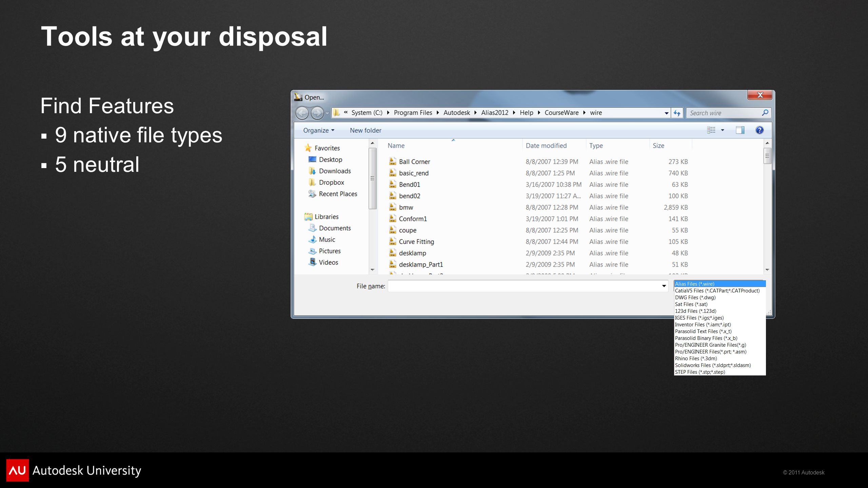Screen dimensions: 868x488
Task: Select 123d Files (*.123d) option
Action: pyautogui.click(x=720, y=311)
